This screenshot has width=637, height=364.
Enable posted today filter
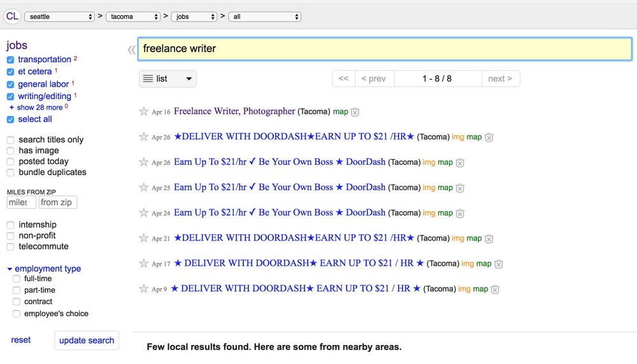click(11, 162)
